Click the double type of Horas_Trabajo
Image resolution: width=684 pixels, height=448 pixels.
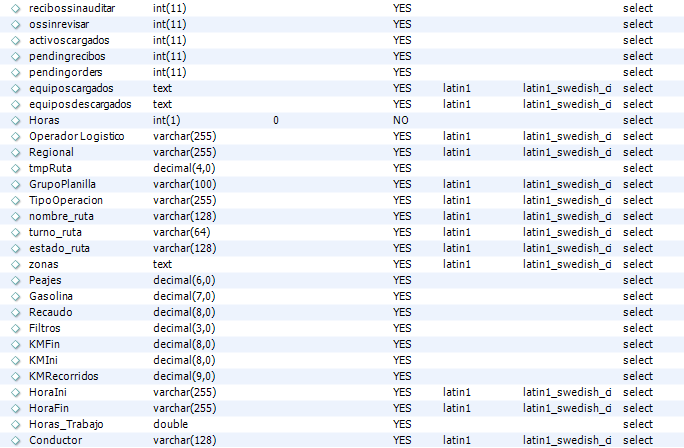pyautogui.click(x=171, y=424)
